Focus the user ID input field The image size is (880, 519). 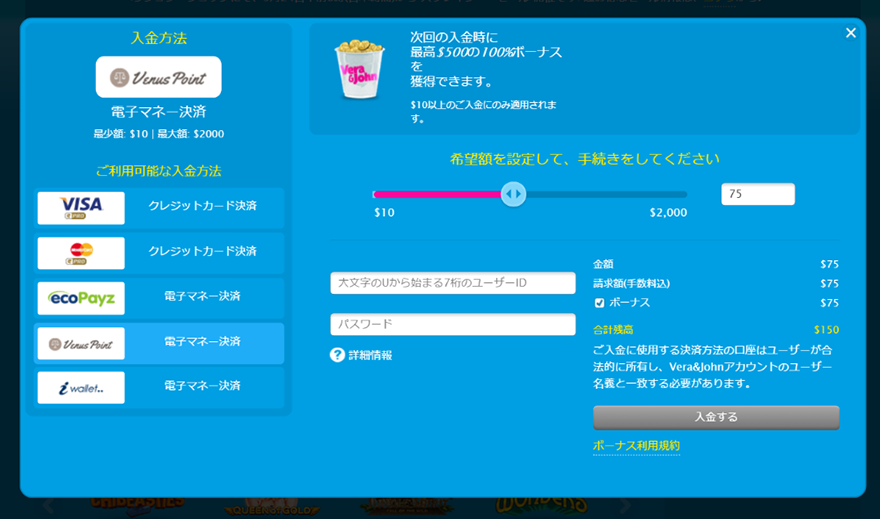(x=453, y=283)
